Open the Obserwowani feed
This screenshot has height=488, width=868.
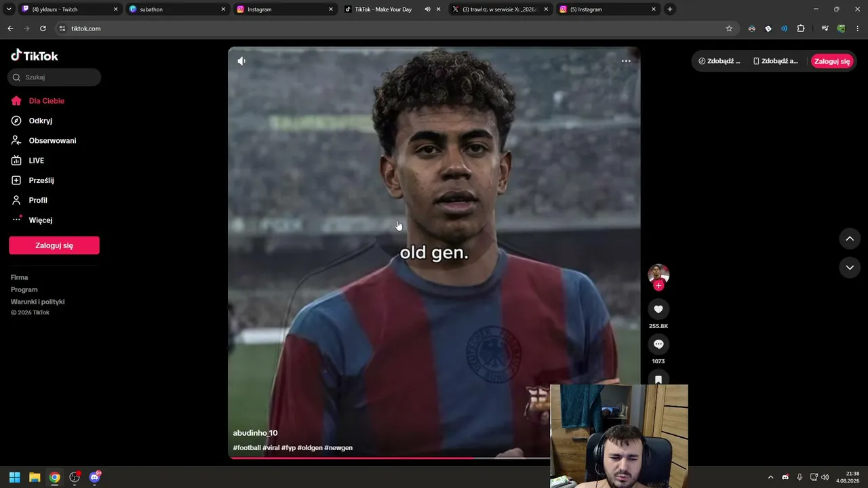tap(52, 141)
